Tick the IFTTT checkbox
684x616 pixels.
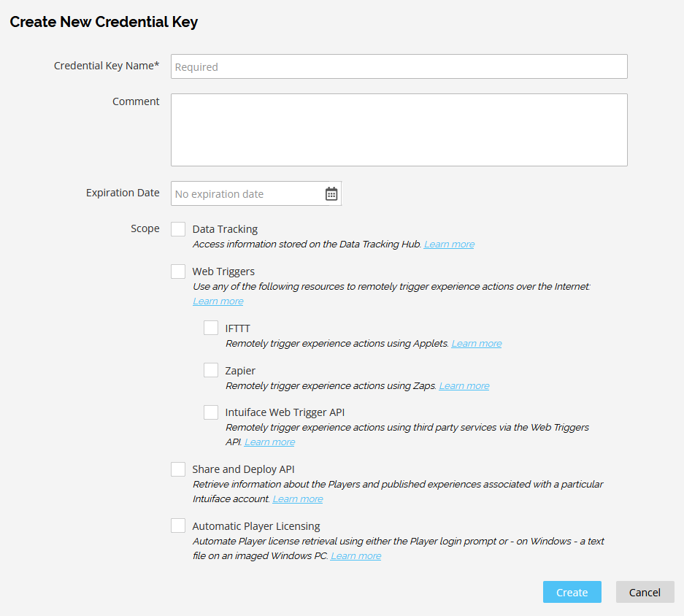pos(211,328)
